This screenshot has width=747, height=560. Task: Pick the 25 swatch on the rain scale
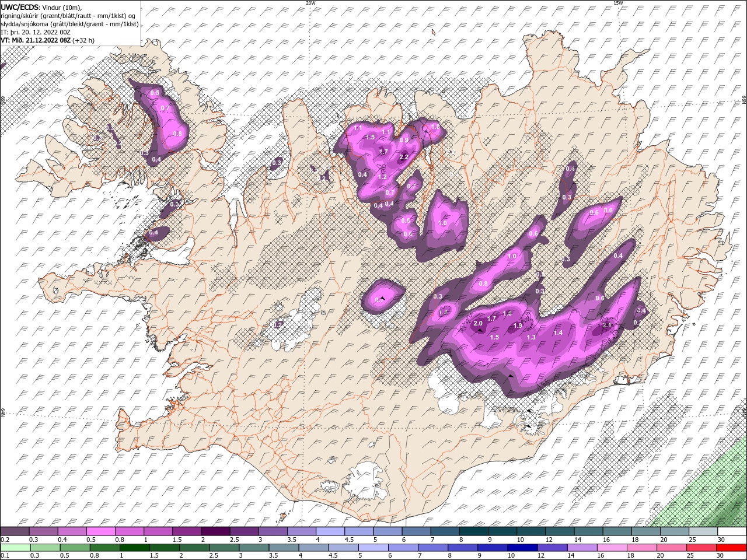tap(701, 548)
